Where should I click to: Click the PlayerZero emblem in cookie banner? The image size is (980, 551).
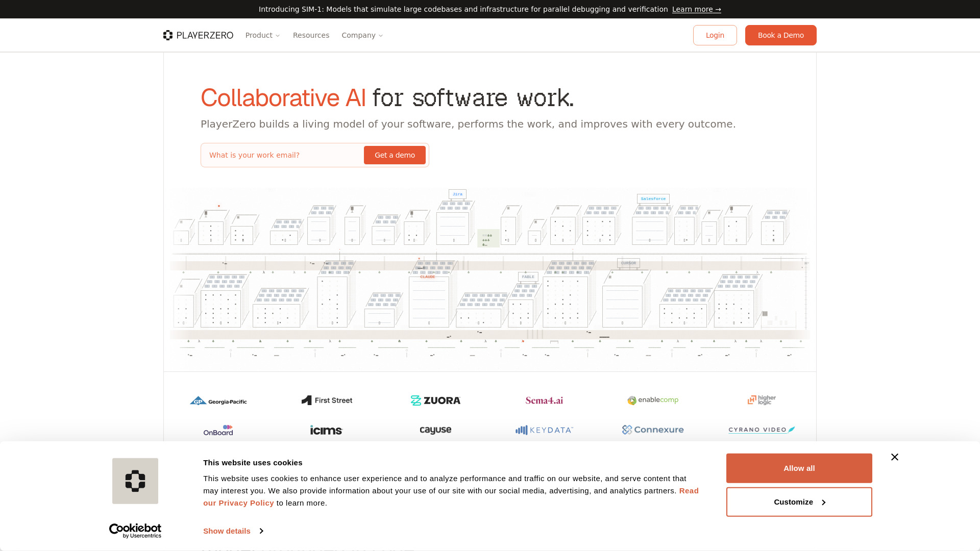tap(135, 481)
